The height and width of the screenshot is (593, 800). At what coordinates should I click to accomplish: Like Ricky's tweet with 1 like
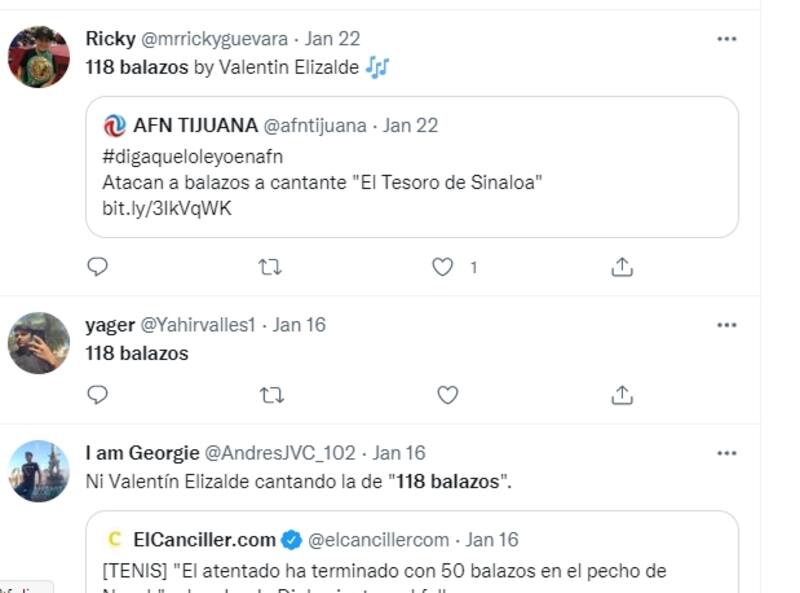click(443, 267)
